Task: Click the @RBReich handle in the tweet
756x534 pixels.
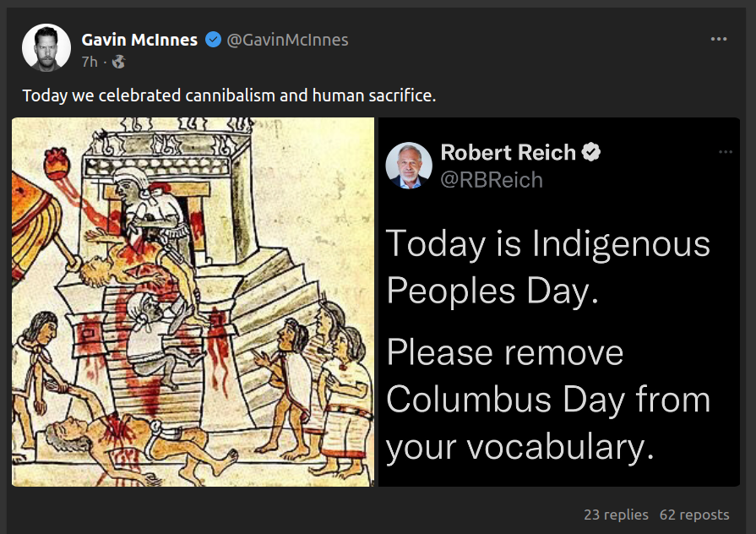Action: (492, 179)
